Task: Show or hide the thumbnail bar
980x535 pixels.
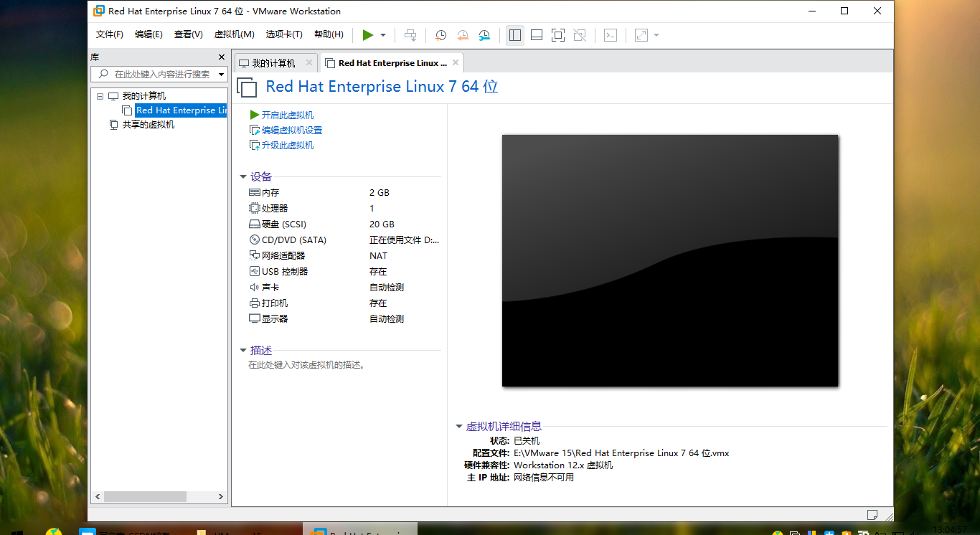Action: coord(536,34)
